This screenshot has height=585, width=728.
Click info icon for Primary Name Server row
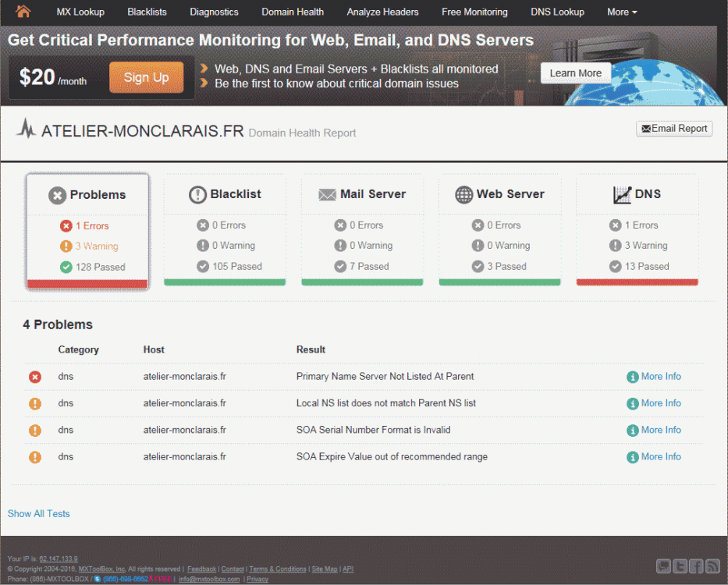click(633, 378)
